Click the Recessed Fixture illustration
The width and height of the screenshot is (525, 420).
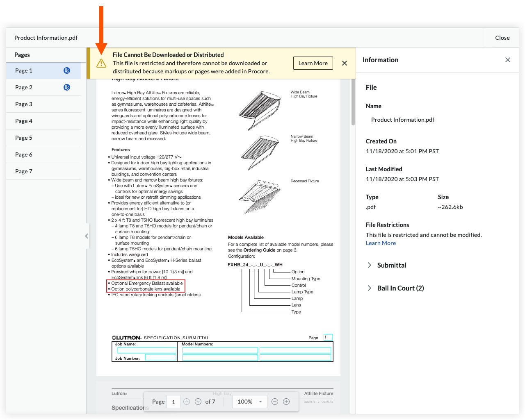coord(260,196)
